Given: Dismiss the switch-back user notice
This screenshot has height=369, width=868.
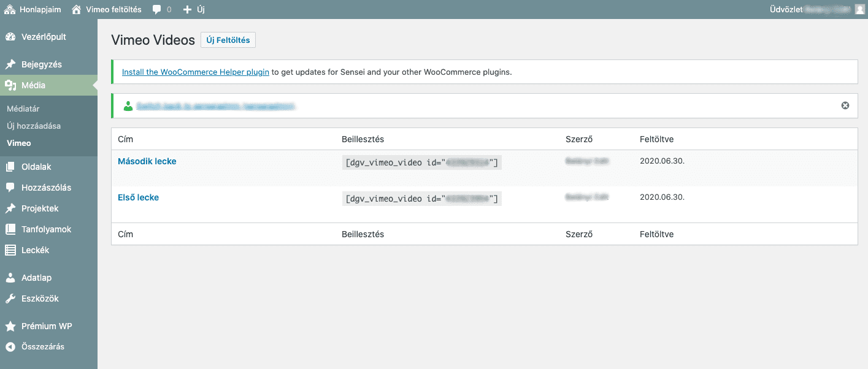Looking at the screenshot, I should tap(845, 105).
